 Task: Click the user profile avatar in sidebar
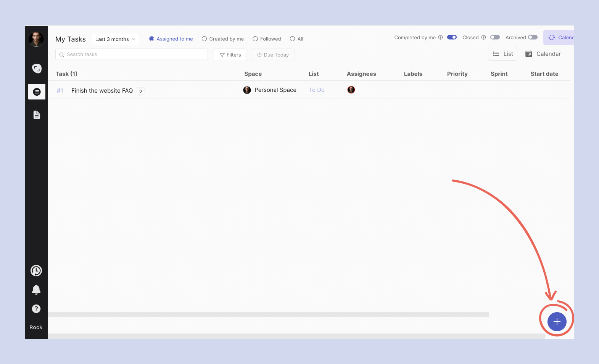[x=36, y=39]
